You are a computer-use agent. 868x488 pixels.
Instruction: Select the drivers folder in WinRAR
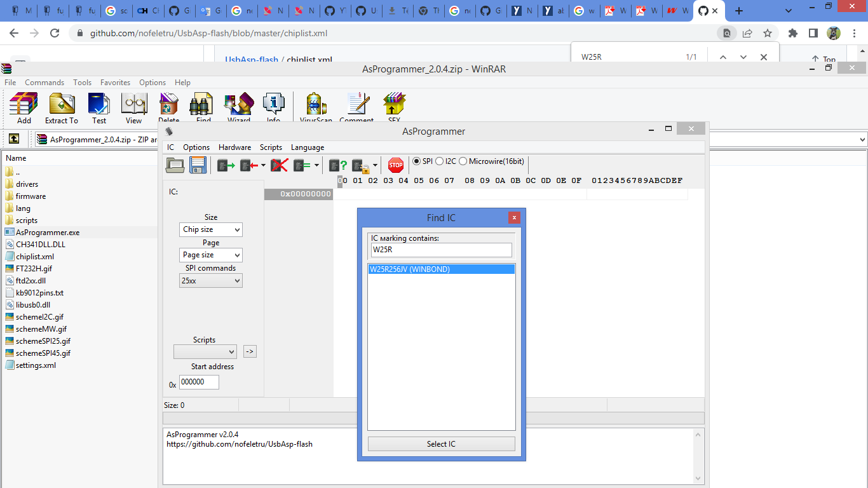pyautogui.click(x=27, y=184)
